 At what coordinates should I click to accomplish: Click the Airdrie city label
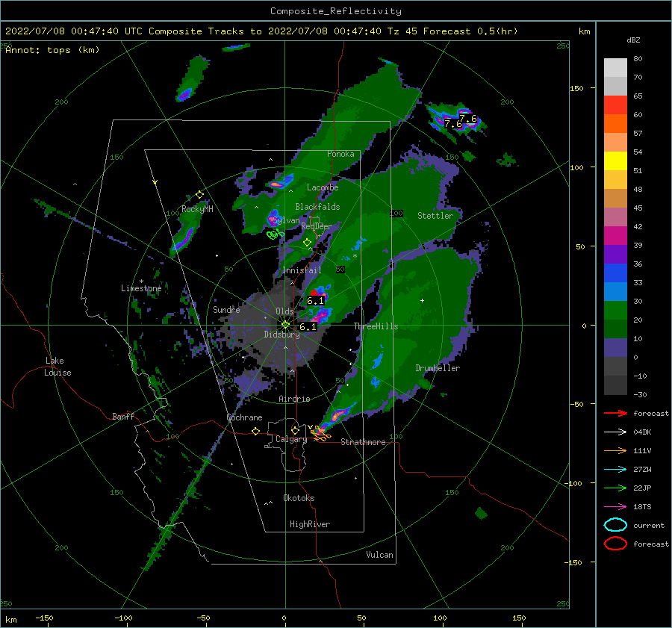point(294,399)
